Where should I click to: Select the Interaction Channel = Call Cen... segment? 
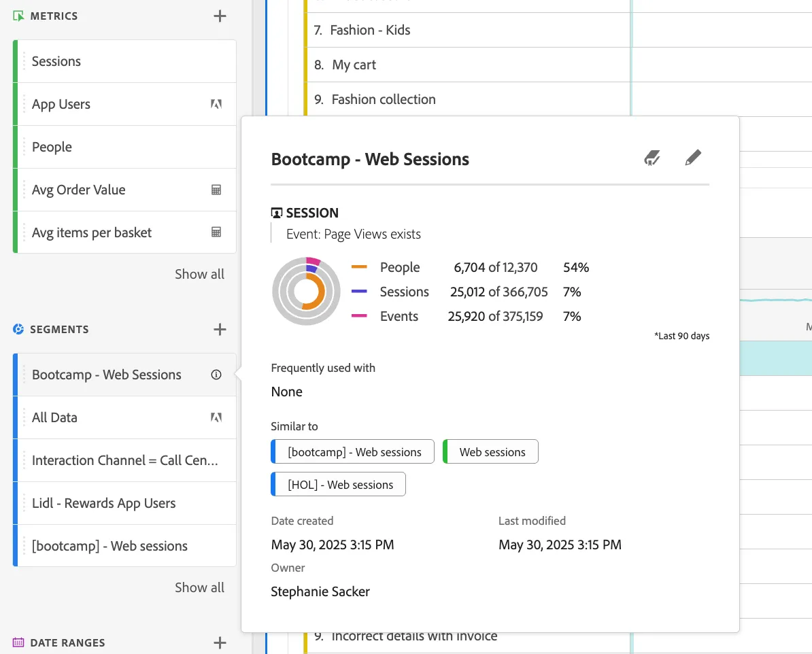pos(124,460)
